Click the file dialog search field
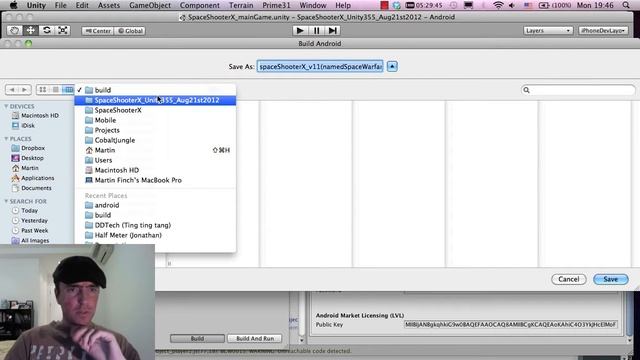Screen dimensions: 640x360 pyautogui.click(x=578, y=90)
